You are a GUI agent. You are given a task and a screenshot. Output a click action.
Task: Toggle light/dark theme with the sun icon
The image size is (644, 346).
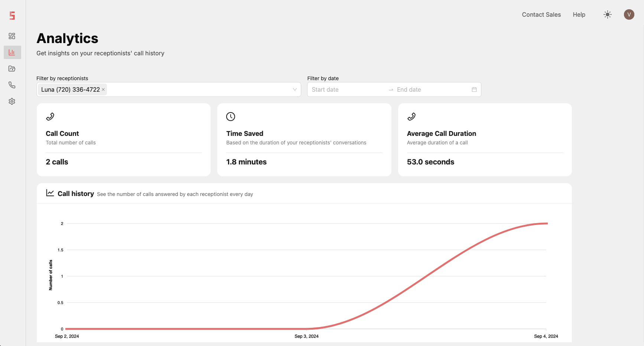[x=607, y=14]
